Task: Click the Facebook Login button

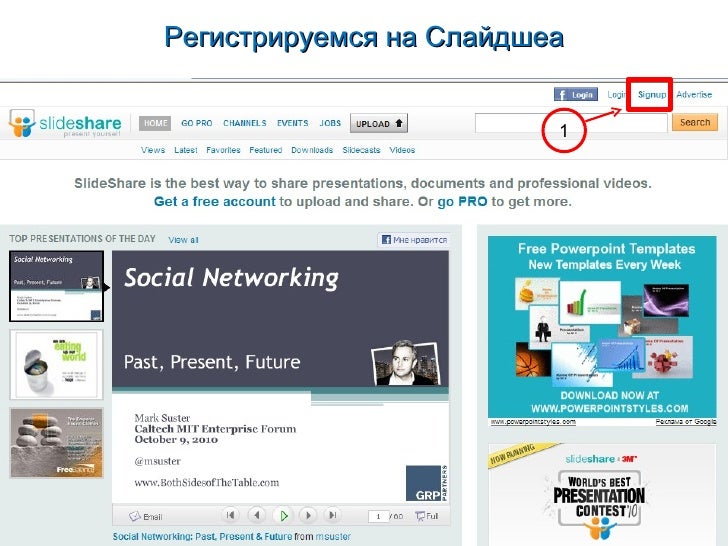Action: click(x=575, y=95)
